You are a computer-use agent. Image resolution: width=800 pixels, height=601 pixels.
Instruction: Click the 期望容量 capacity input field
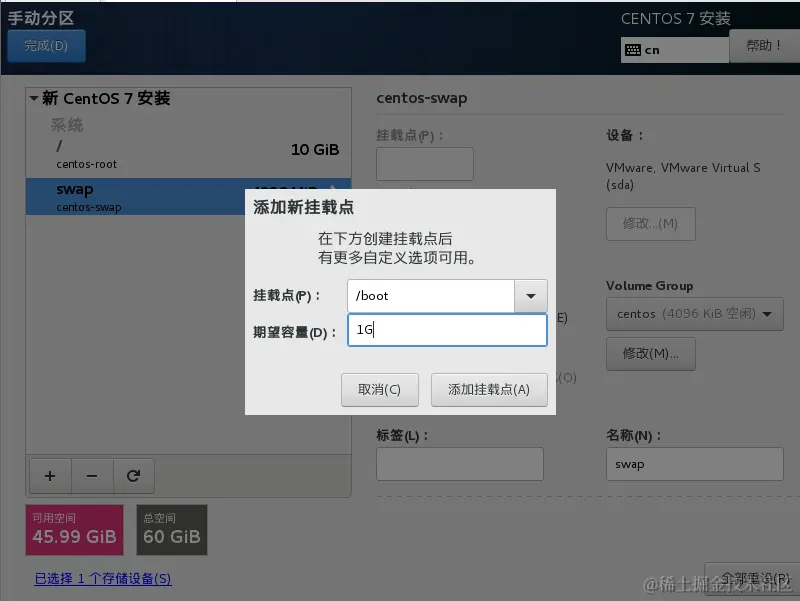pos(447,329)
